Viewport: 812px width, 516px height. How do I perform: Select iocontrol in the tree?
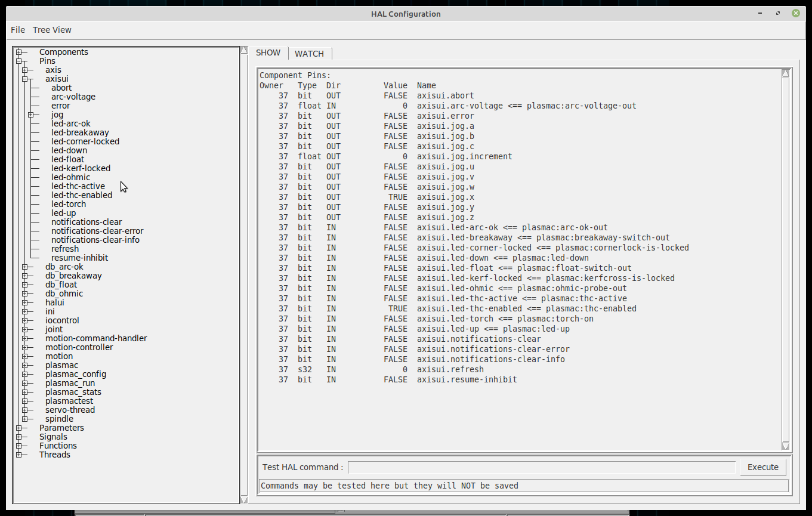coord(62,320)
